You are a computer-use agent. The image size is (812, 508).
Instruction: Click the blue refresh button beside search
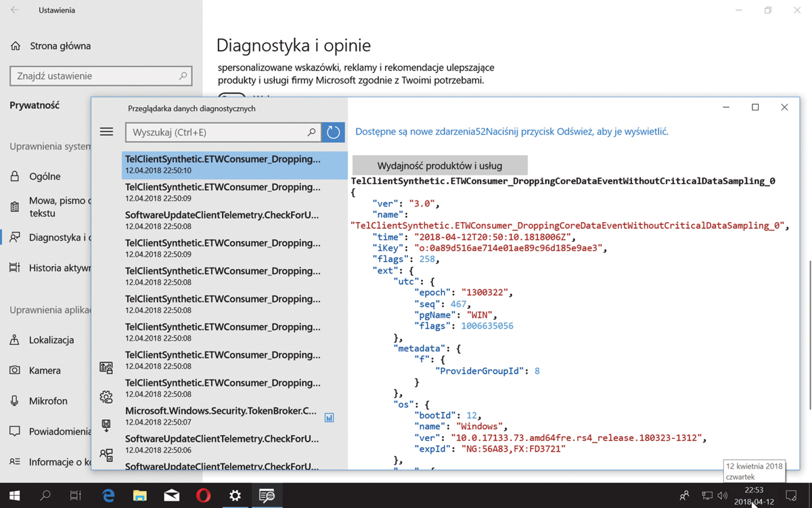click(333, 132)
